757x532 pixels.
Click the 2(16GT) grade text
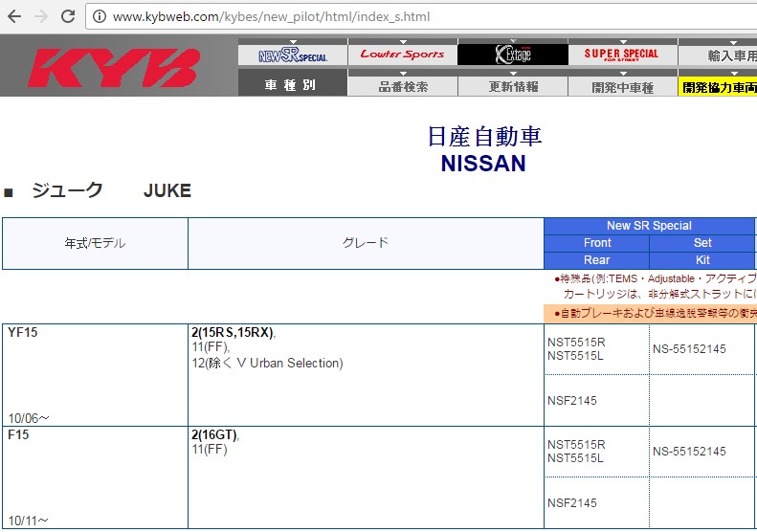214,435
